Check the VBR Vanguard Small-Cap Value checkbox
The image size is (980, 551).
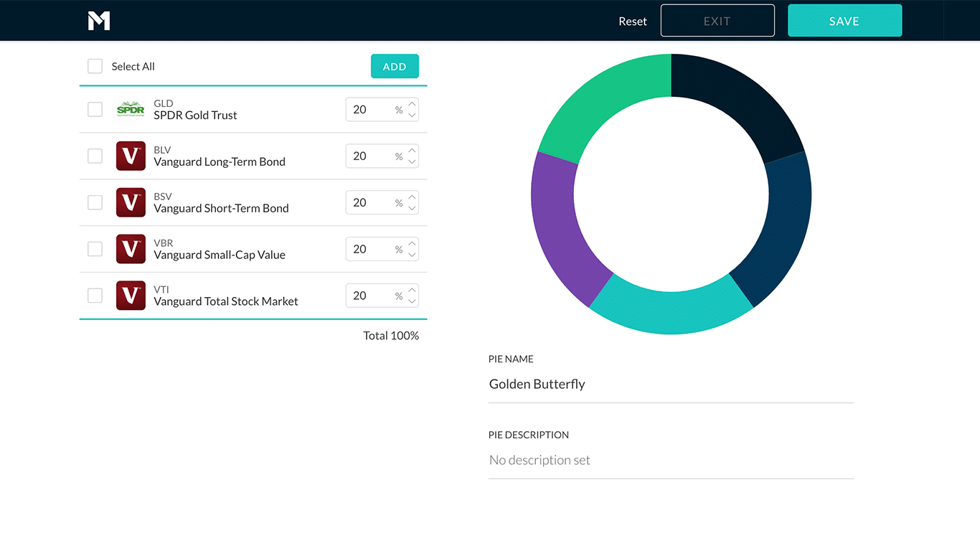pyautogui.click(x=95, y=249)
